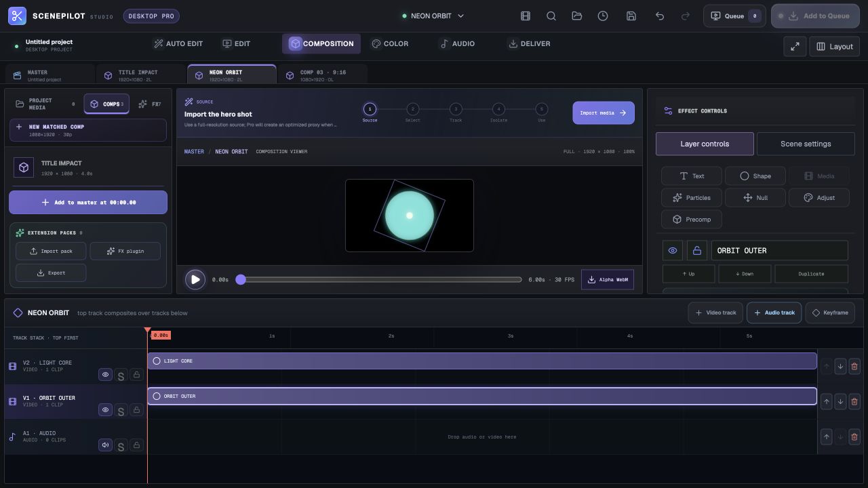This screenshot has width=868, height=488.
Task: Add a Particles layer
Action: [x=692, y=197]
